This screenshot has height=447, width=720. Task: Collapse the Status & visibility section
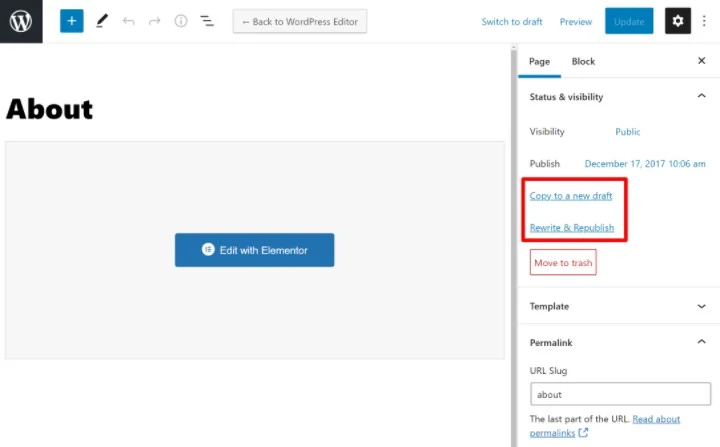click(x=701, y=97)
